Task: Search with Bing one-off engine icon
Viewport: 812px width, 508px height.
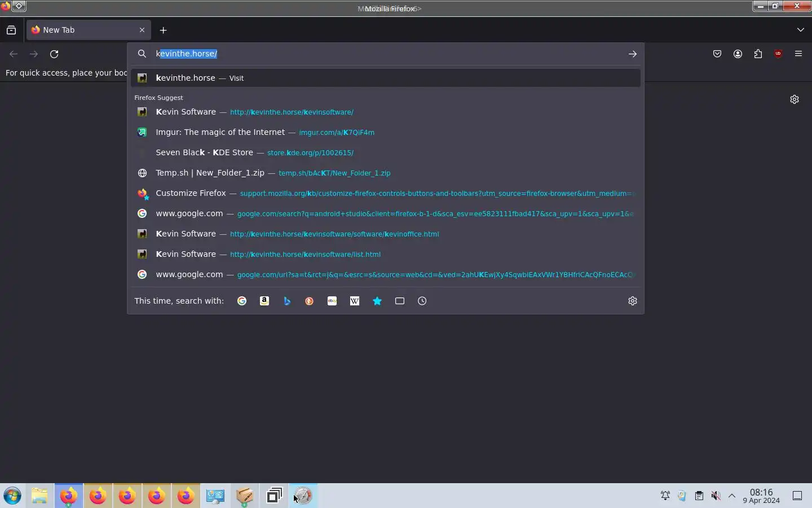Action: click(x=287, y=301)
